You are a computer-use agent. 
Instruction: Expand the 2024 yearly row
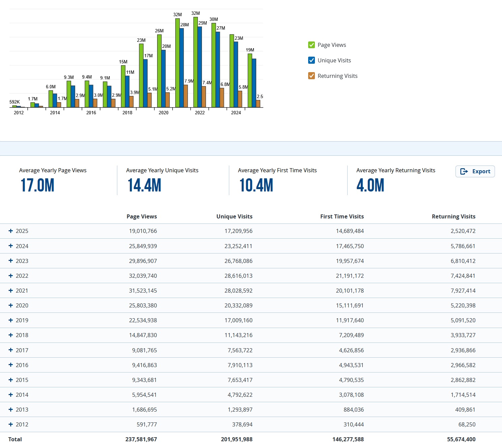tap(11, 246)
